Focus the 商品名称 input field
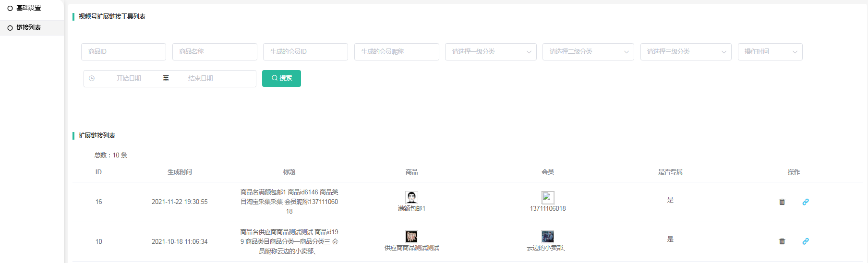 coord(215,52)
